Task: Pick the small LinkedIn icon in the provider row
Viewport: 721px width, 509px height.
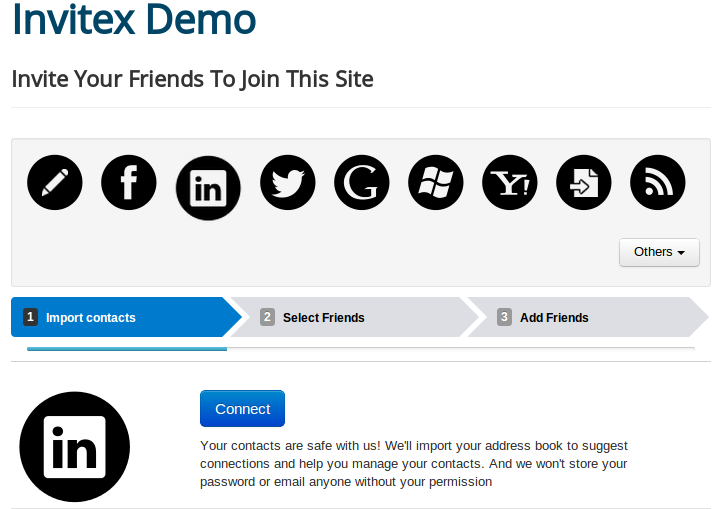Action: (208, 188)
